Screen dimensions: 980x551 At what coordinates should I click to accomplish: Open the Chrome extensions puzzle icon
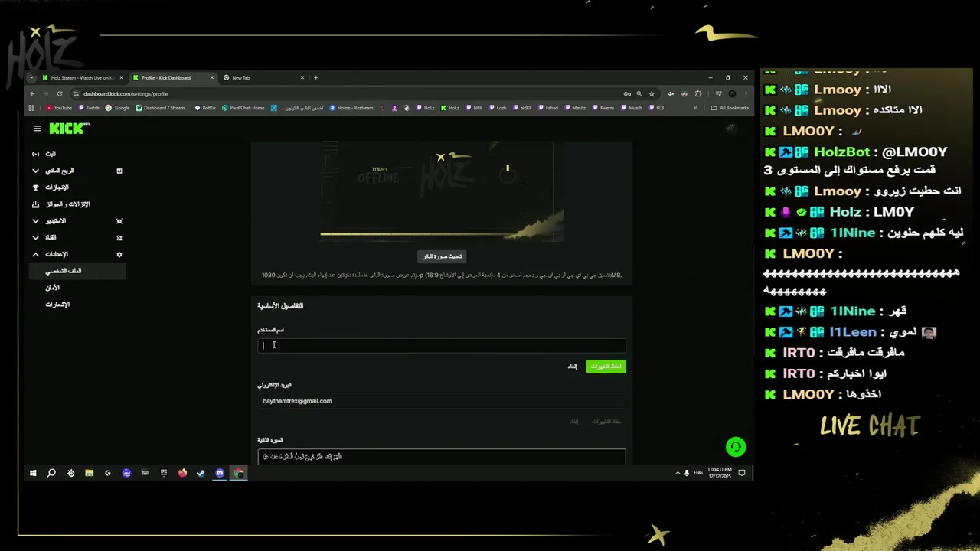[698, 93]
